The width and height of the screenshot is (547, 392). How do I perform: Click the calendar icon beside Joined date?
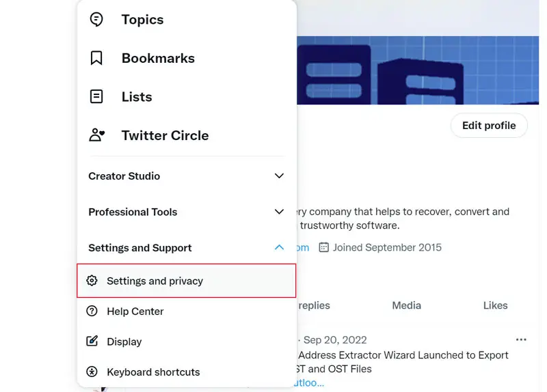[324, 247]
